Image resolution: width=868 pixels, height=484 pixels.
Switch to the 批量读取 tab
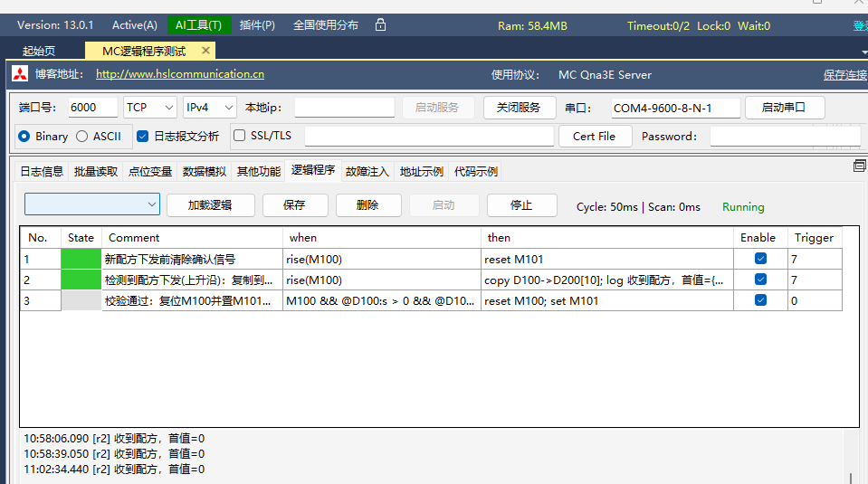pyautogui.click(x=96, y=172)
